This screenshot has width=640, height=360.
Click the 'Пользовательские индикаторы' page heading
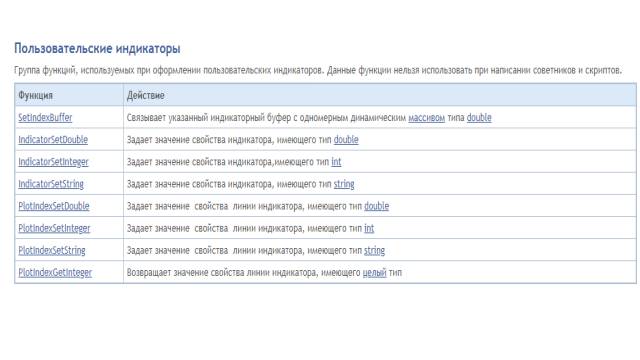(x=97, y=49)
